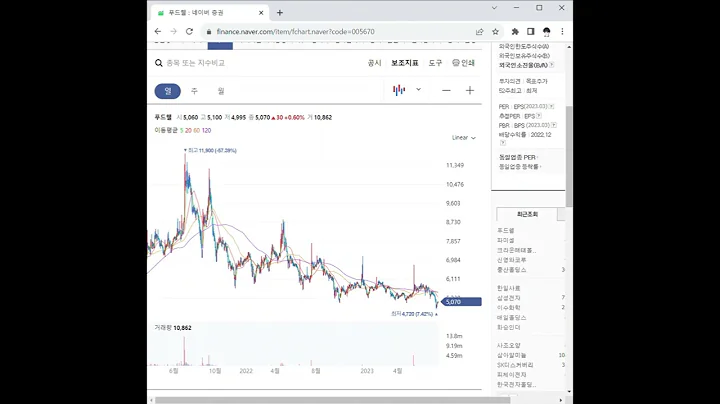Click the 120-day moving average label
720x404 pixels.
click(206, 130)
